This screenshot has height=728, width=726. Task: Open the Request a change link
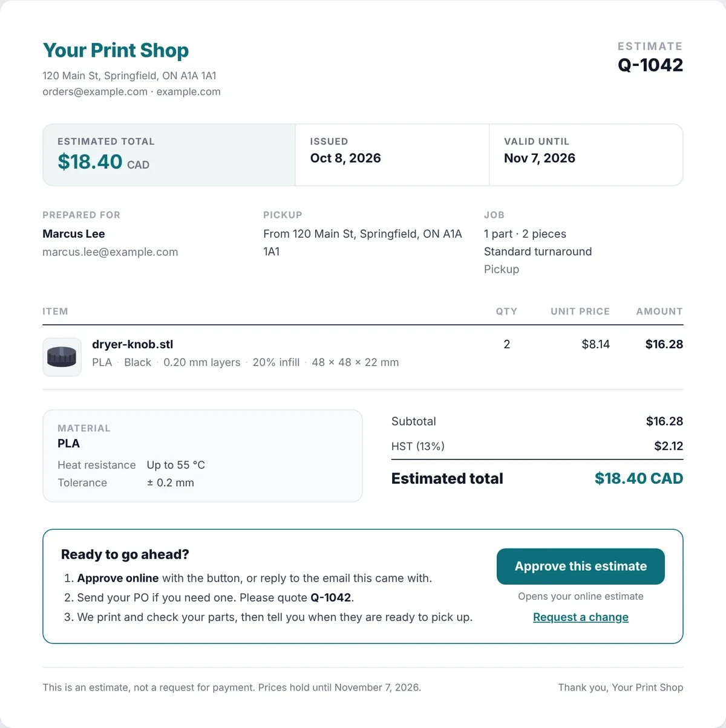(x=581, y=617)
